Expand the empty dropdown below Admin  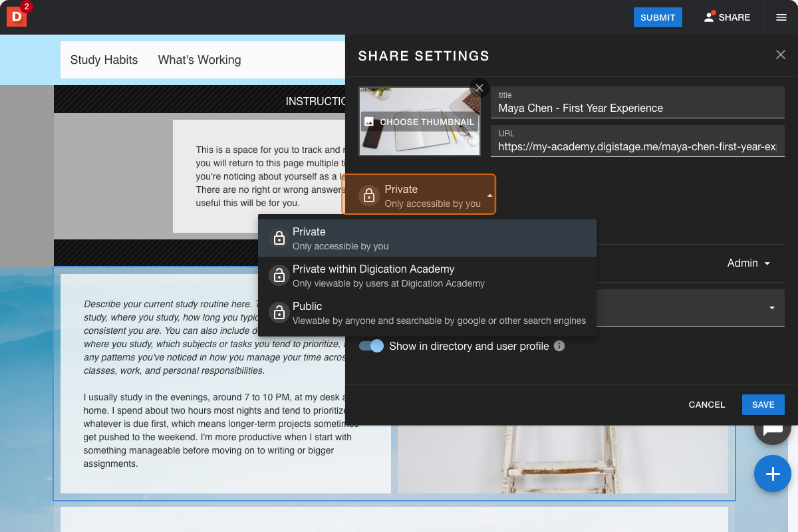click(x=690, y=308)
